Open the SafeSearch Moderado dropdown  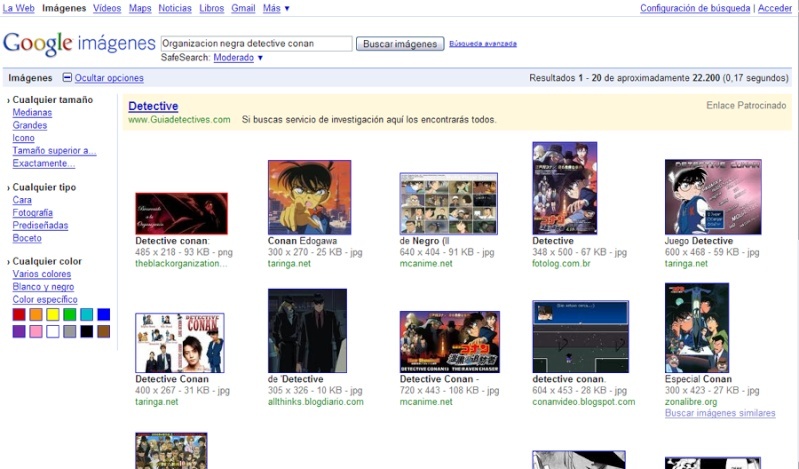click(238, 58)
